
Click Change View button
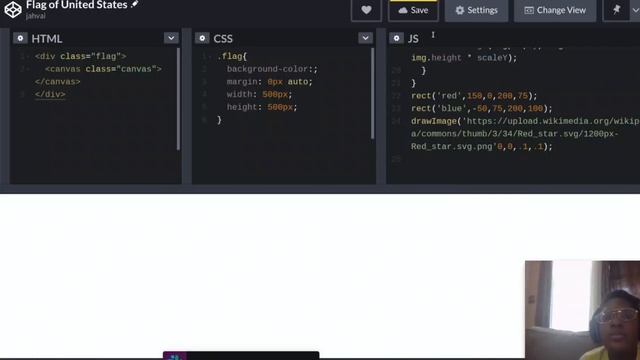click(x=555, y=10)
